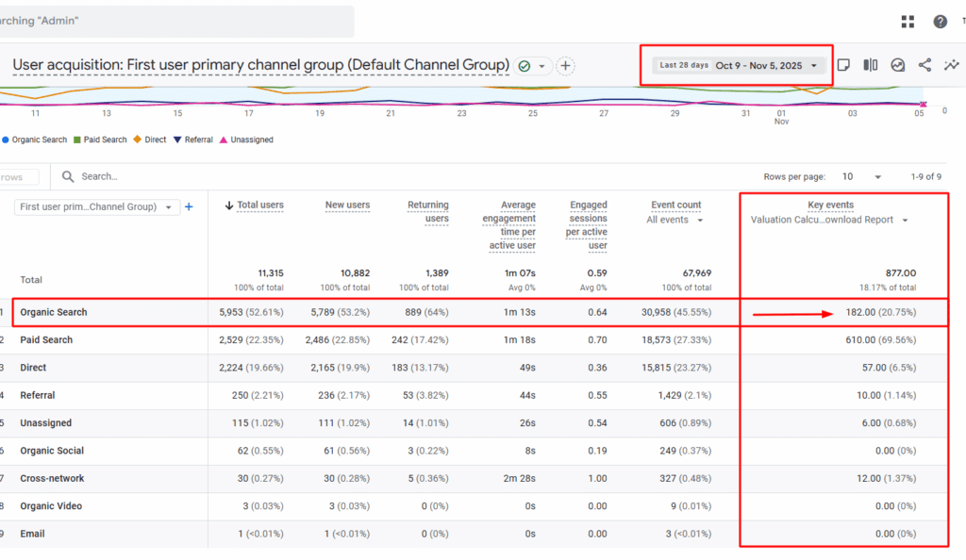Image resolution: width=966 pixels, height=560 pixels.
Task: Open the All events selector under Event count
Action: (675, 221)
